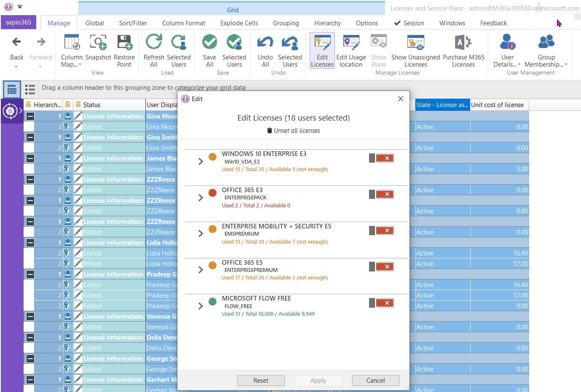This screenshot has width=581, height=392.
Task: Take a grid Snapshot
Action: (x=98, y=47)
